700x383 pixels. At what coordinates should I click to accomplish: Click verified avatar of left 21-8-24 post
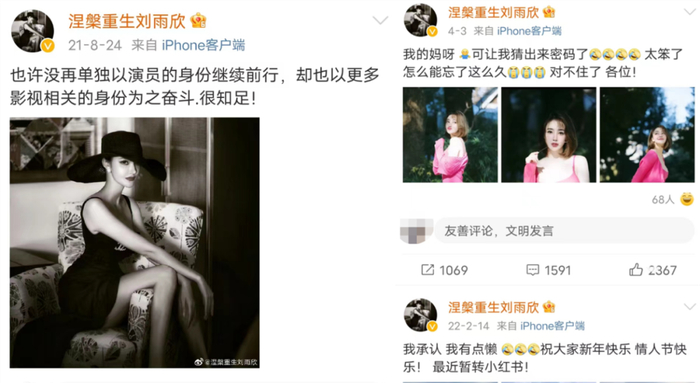[33, 31]
